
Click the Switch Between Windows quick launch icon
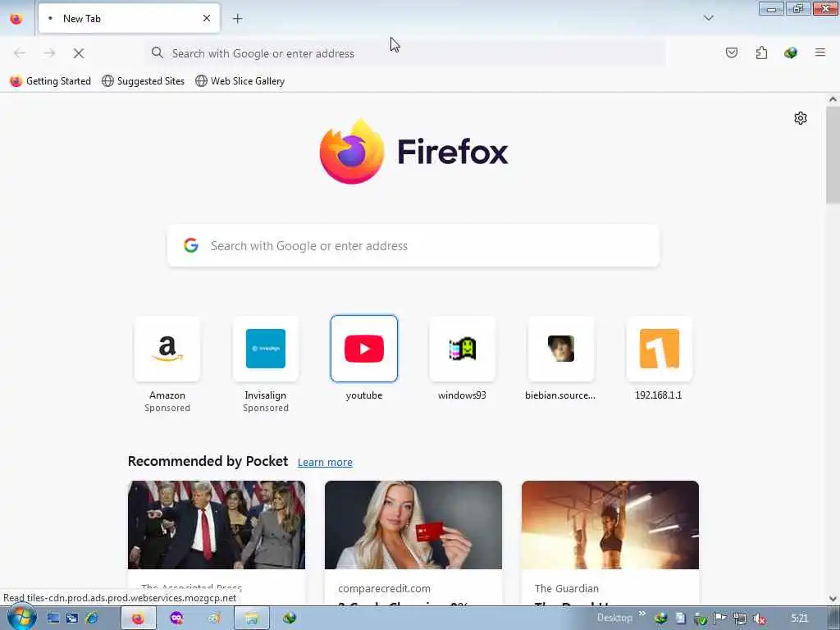tap(72, 619)
